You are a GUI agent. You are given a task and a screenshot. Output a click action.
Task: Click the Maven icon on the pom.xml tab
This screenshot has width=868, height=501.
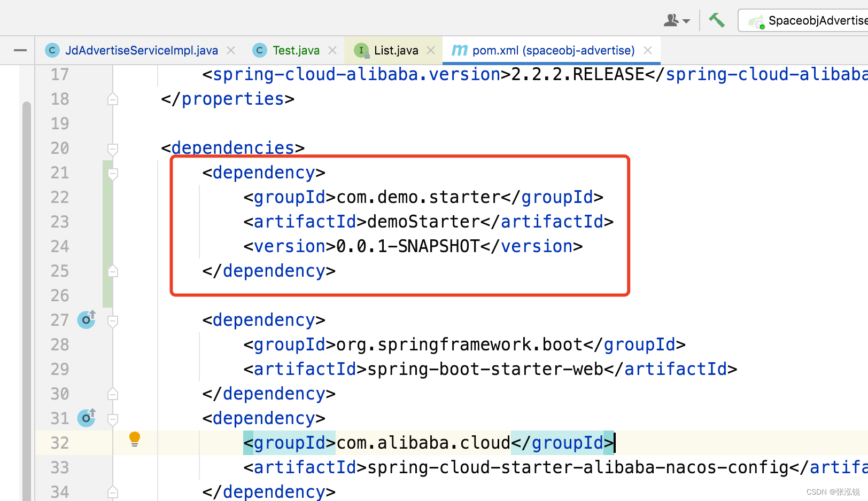coord(460,50)
